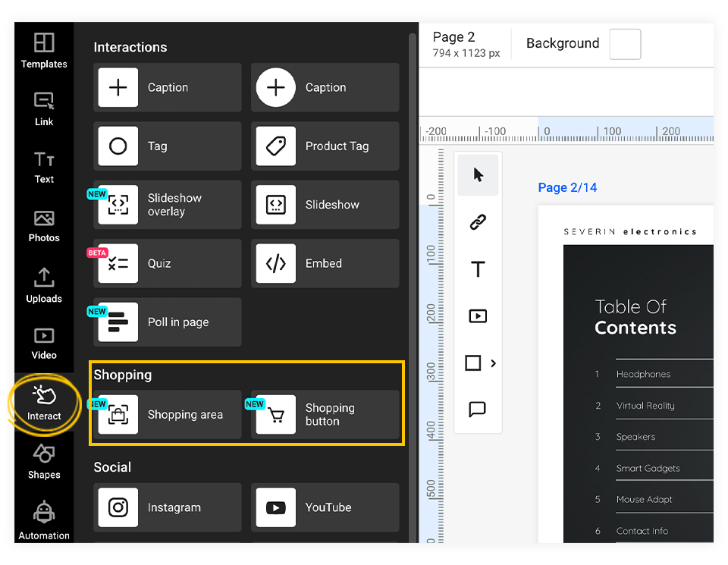Select the Text tool on the page toolbar
This screenshot has width=728, height=565.
[x=478, y=268]
